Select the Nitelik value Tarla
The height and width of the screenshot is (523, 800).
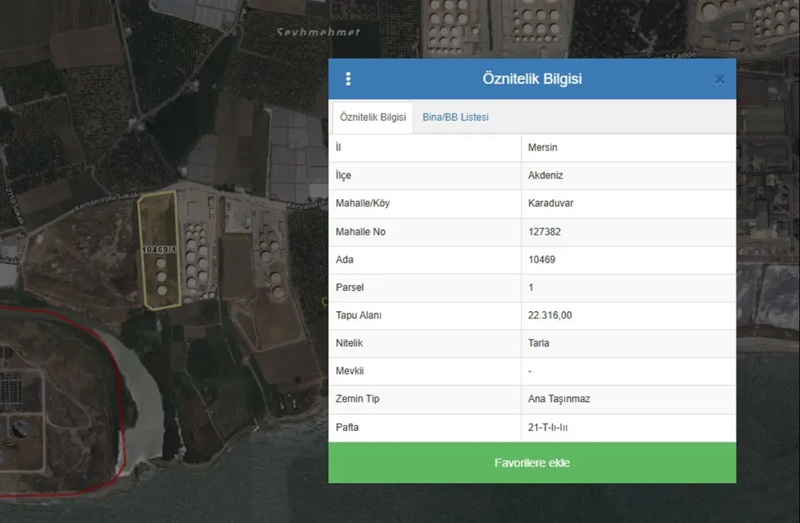[538, 343]
